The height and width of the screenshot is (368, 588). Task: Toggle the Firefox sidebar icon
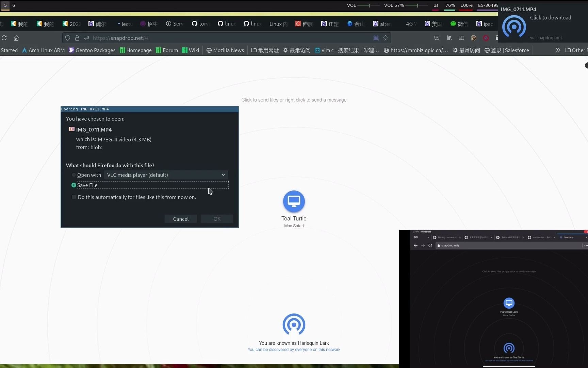click(461, 38)
